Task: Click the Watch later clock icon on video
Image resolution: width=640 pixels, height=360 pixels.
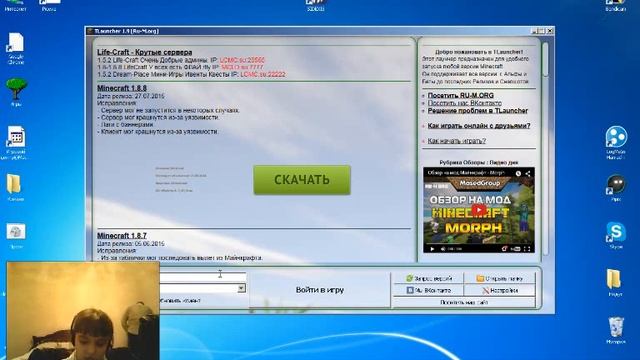Action: pos(518,173)
